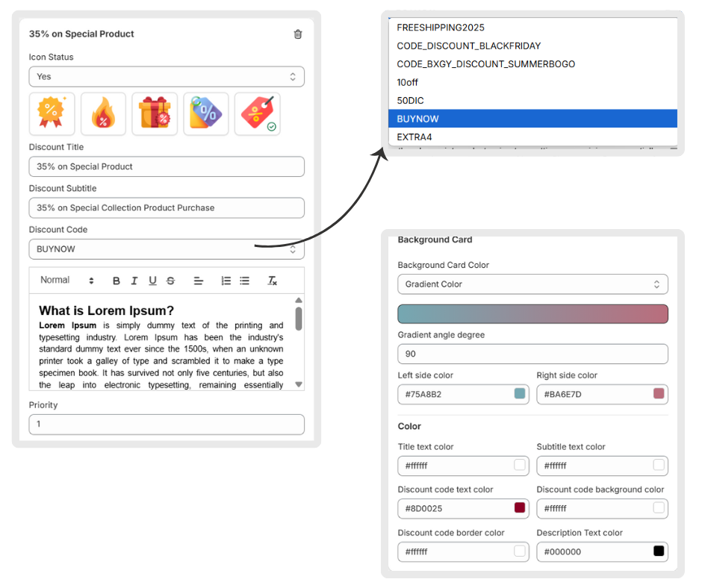Choose the fire flame discount icon
702x588 pixels.
click(103, 114)
